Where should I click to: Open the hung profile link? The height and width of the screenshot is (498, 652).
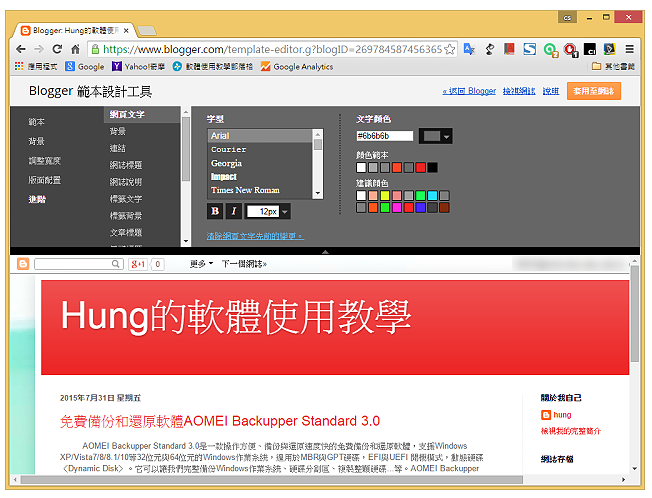tap(562, 415)
